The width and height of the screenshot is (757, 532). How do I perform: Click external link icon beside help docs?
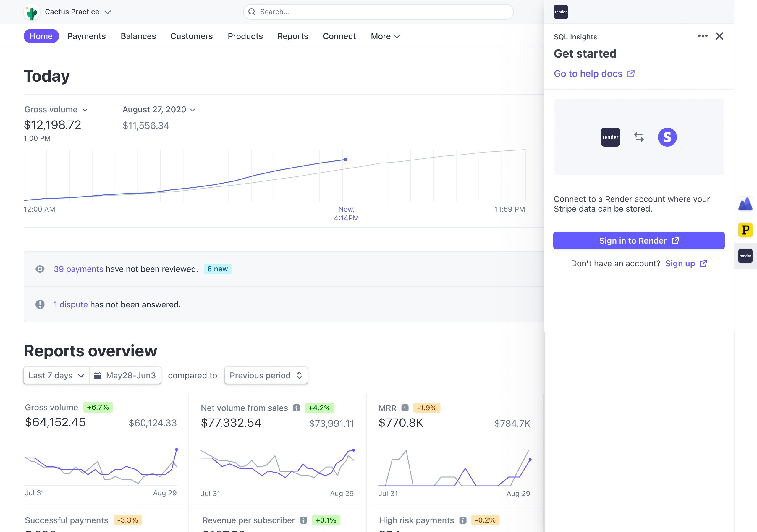click(631, 74)
